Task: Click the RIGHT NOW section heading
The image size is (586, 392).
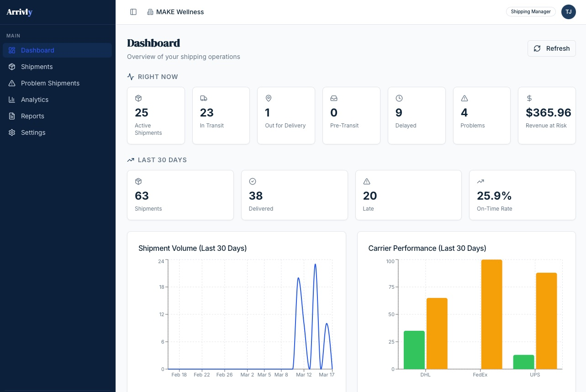Action: click(158, 77)
